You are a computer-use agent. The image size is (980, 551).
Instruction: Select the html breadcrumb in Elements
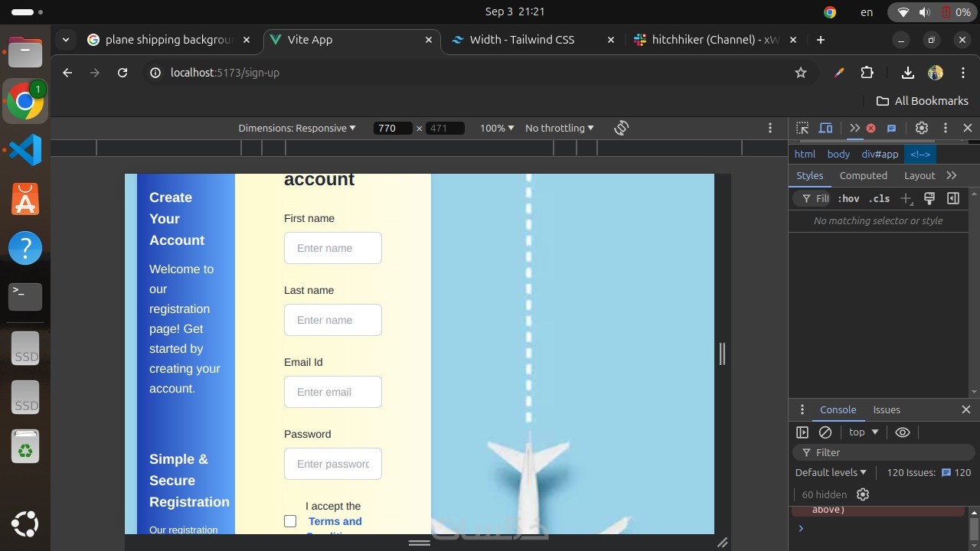tap(805, 154)
